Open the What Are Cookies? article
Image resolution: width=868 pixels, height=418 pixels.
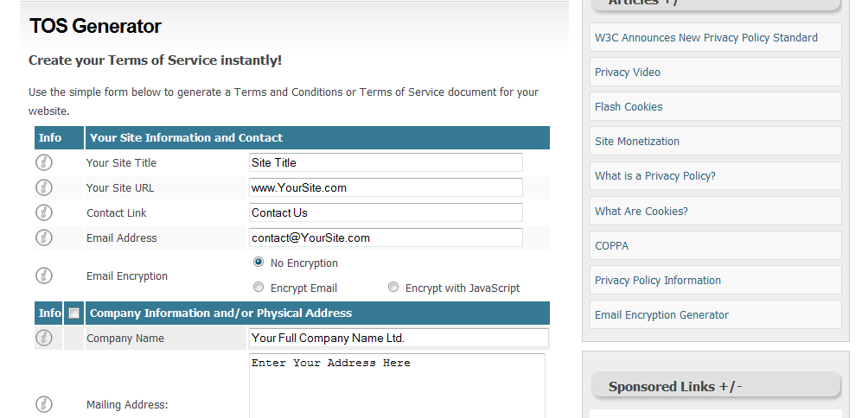(641, 211)
